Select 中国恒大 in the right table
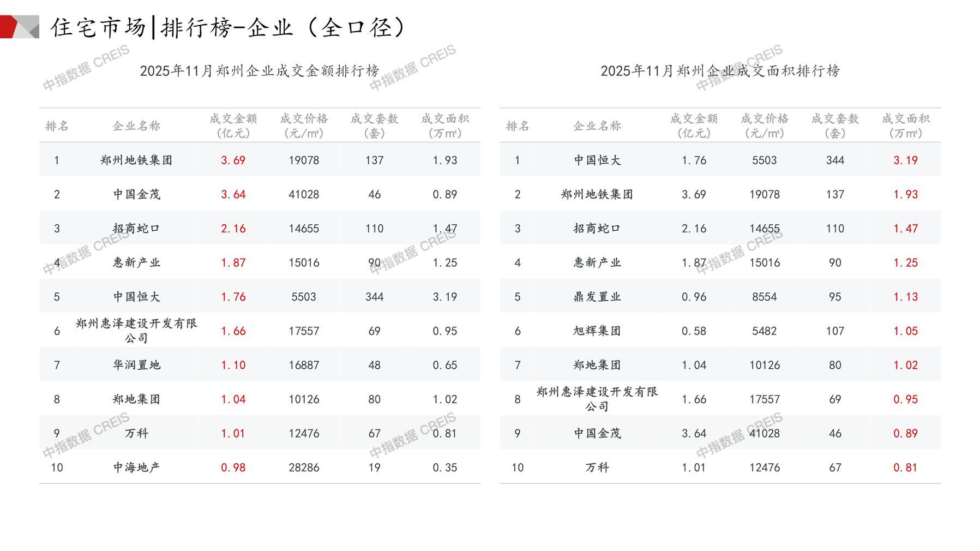The image size is (980, 551). 597,160
